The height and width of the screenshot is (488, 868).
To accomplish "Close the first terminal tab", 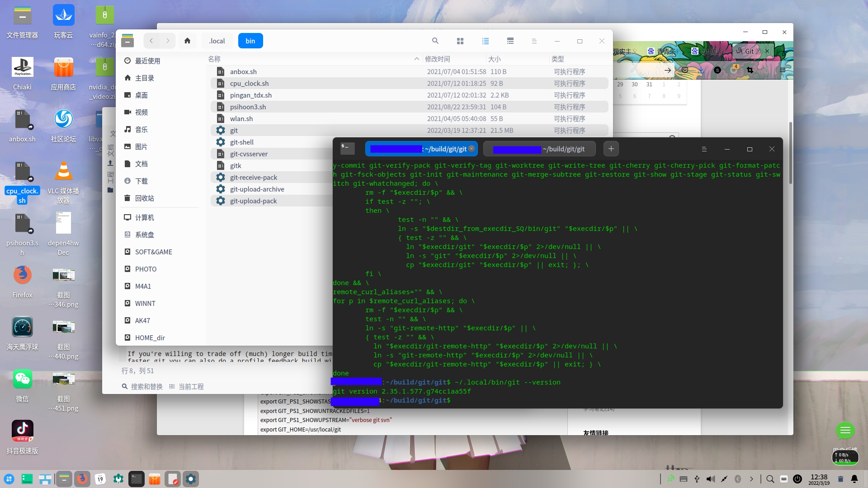I will 472,149.
